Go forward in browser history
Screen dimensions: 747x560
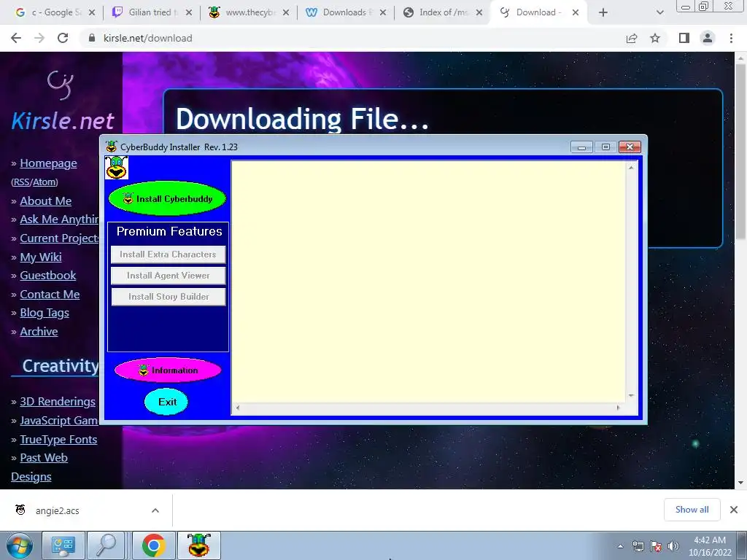[39, 38]
